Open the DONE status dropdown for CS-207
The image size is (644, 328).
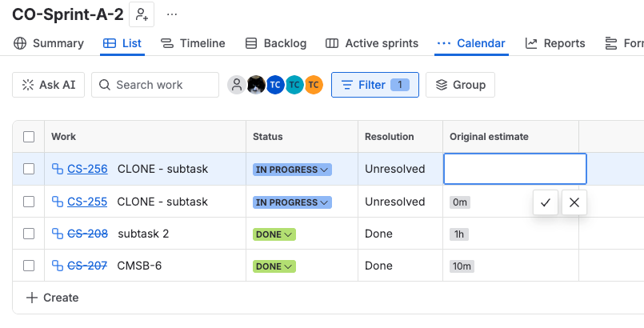(x=274, y=266)
